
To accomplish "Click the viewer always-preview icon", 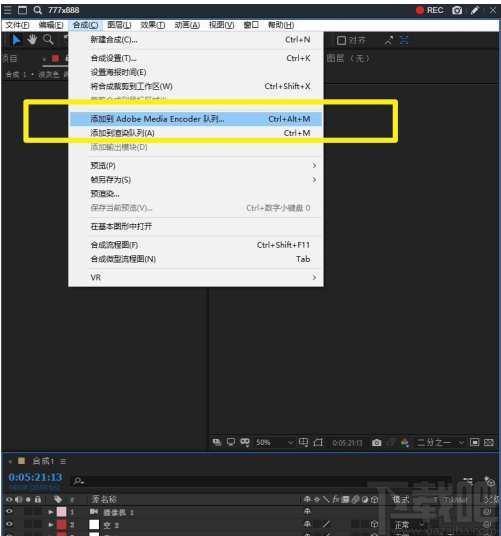I will [217, 442].
